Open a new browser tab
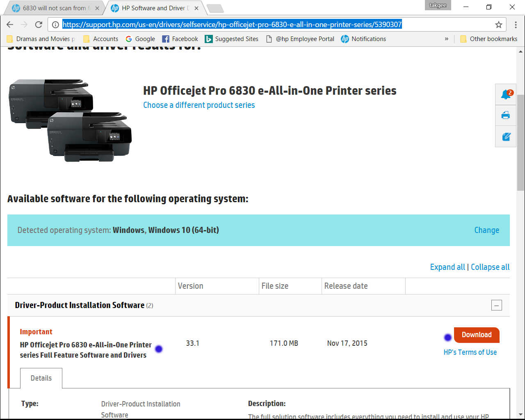The width and height of the screenshot is (525, 420). coord(215,8)
